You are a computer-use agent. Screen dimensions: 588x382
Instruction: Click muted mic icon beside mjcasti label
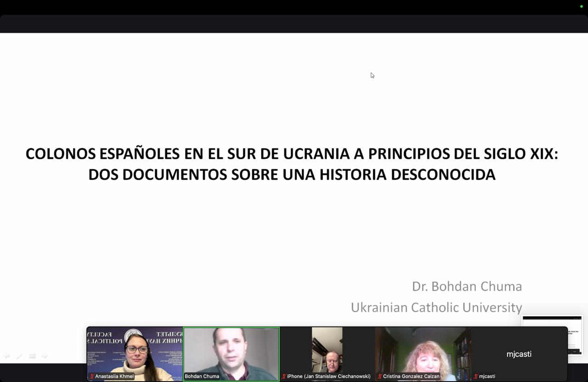click(x=476, y=376)
